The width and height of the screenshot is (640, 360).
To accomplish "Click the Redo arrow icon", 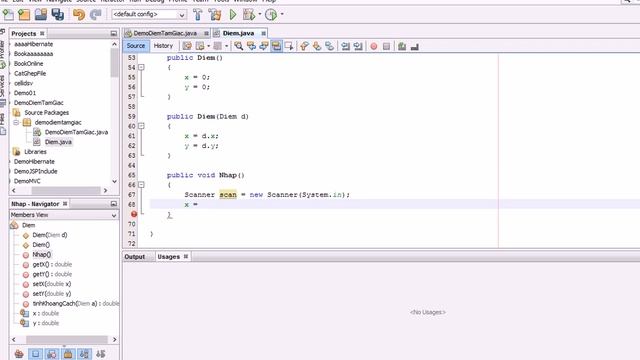I will tap(96, 15).
